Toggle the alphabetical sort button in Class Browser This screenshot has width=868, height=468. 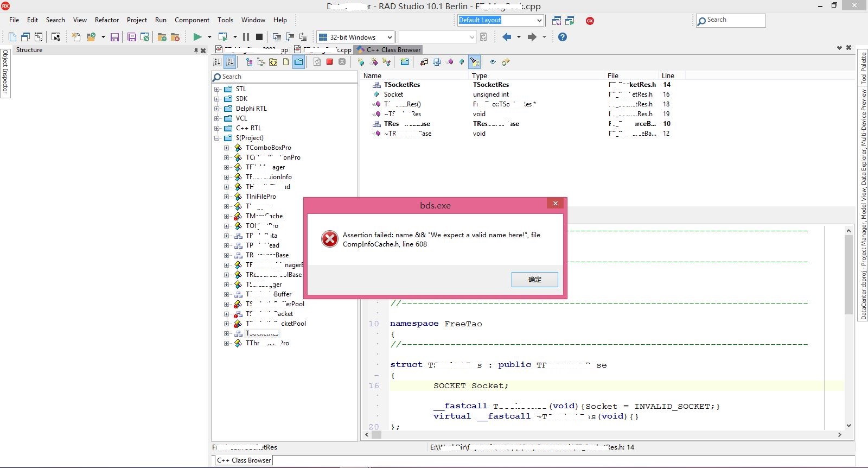point(230,62)
